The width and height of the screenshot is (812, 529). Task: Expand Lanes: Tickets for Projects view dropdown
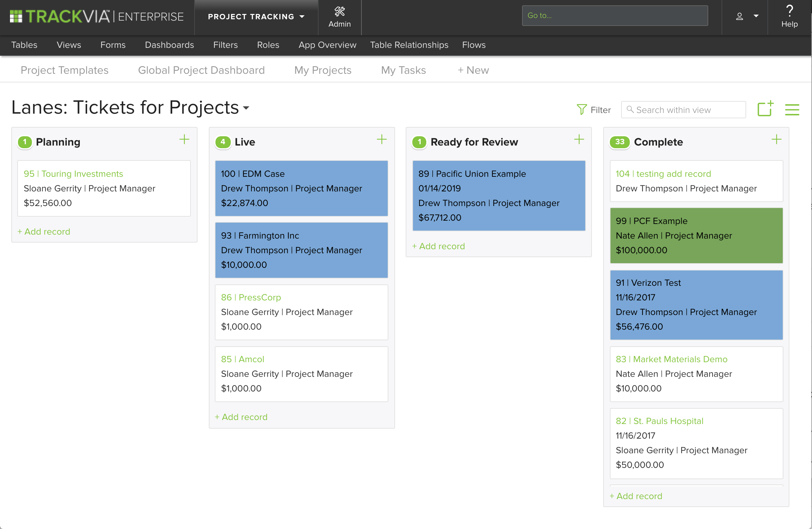coord(246,108)
